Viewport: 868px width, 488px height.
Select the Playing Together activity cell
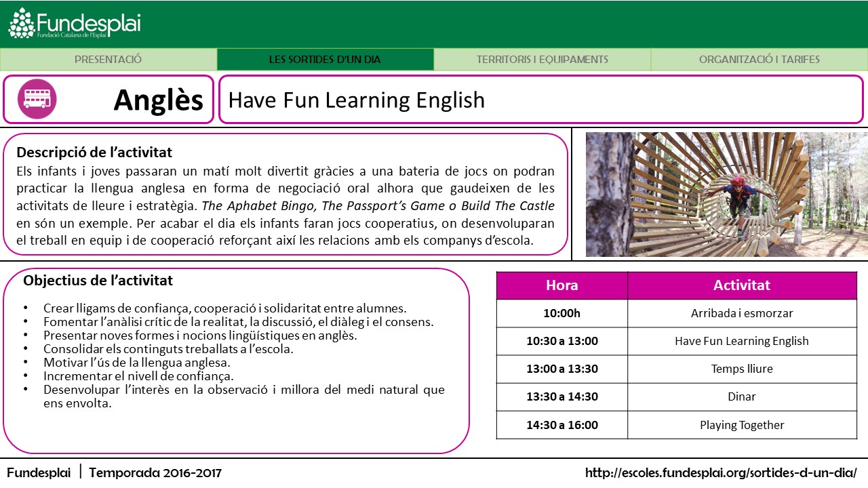point(741,425)
